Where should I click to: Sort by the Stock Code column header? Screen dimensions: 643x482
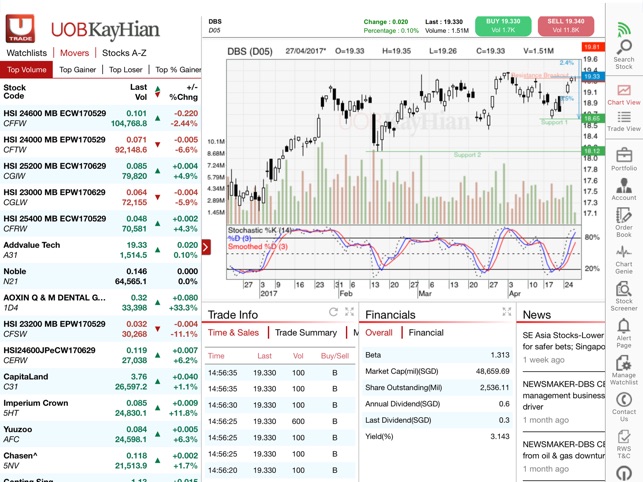14,91
